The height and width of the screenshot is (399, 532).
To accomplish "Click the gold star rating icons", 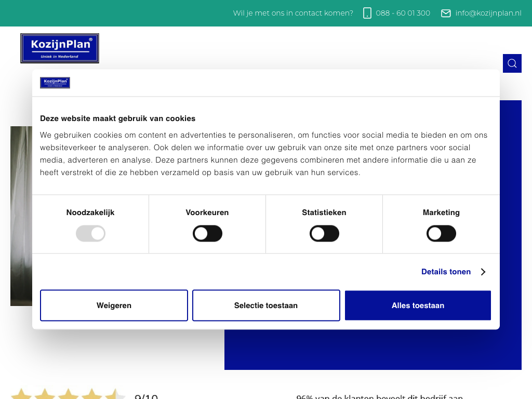I will click(68, 395).
